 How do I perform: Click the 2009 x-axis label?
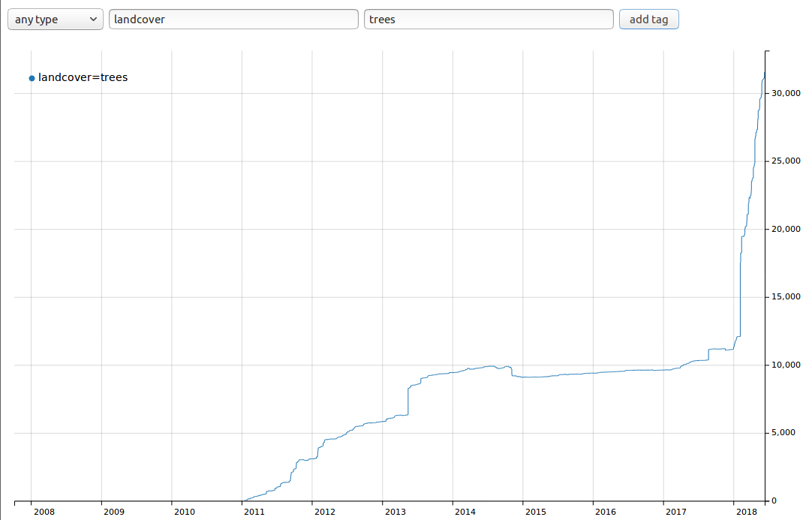coord(114,512)
